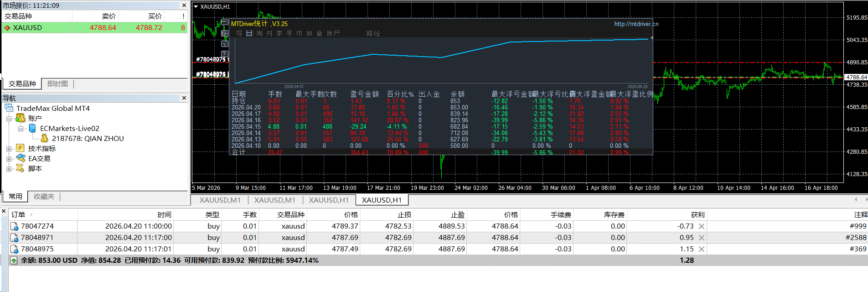868x292 pixels.
Task: Click the EA交易 expert advisors icon
Action: [x=21, y=158]
